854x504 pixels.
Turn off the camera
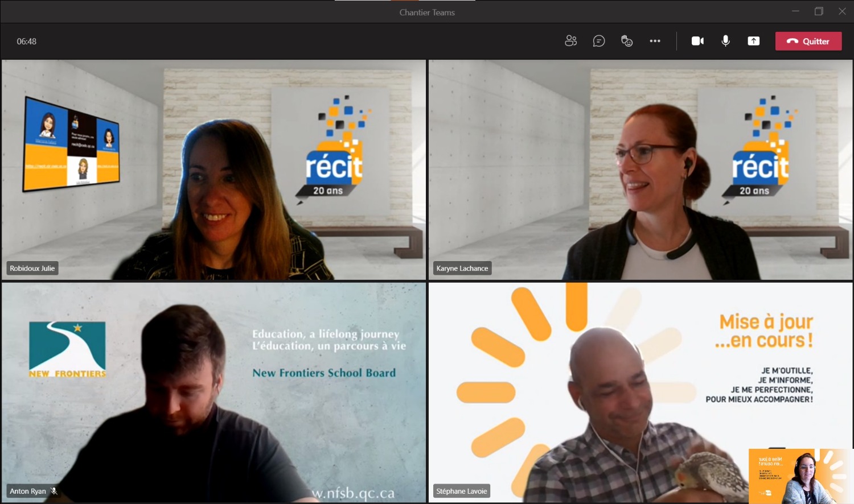pyautogui.click(x=697, y=41)
